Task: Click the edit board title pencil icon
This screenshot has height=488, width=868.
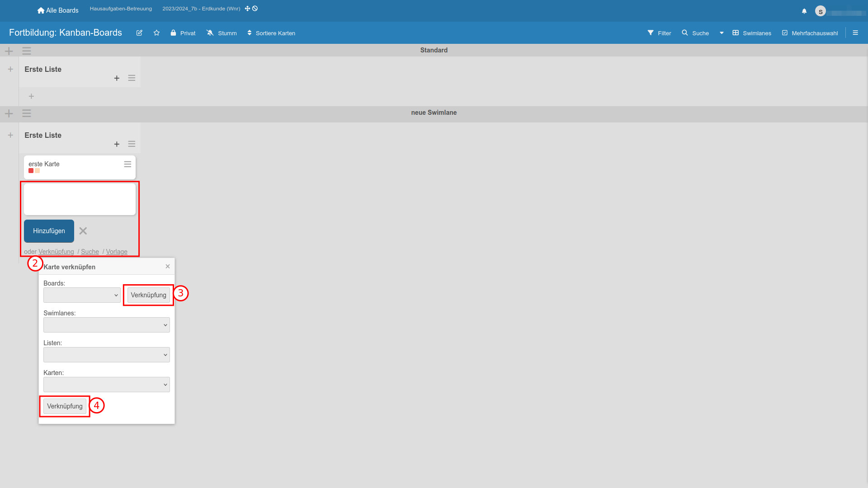Action: click(139, 33)
